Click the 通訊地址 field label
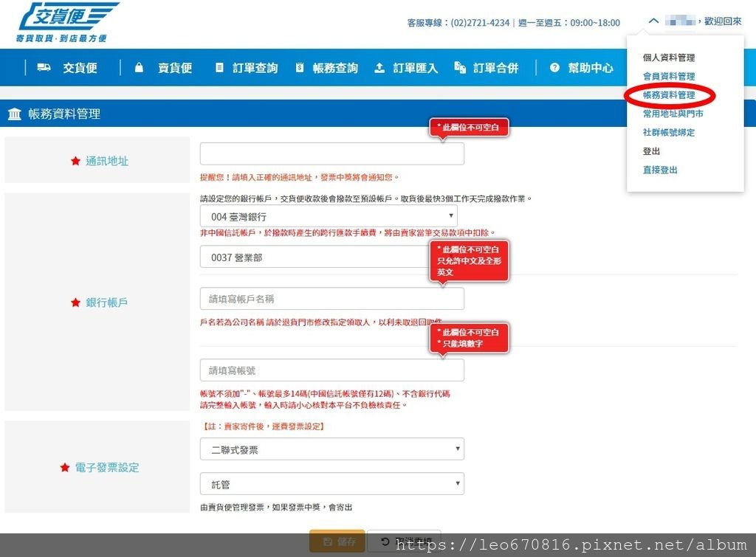This screenshot has width=756, height=557. [107, 161]
